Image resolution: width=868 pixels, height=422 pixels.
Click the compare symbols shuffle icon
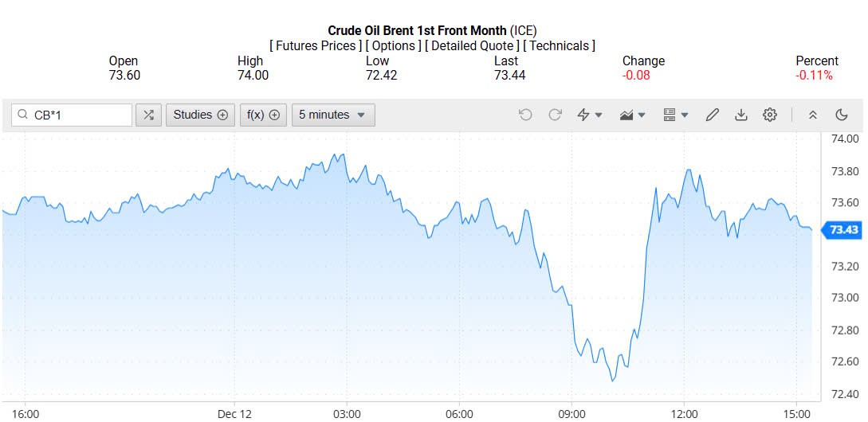tap(148, 115)
